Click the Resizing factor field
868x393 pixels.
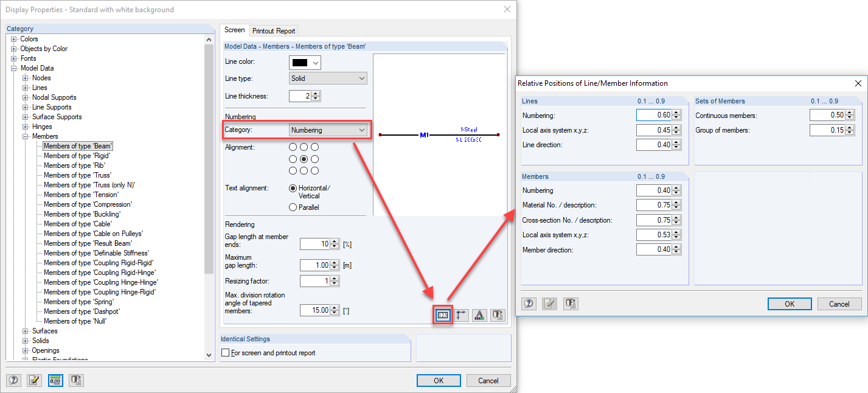point(319,281)
